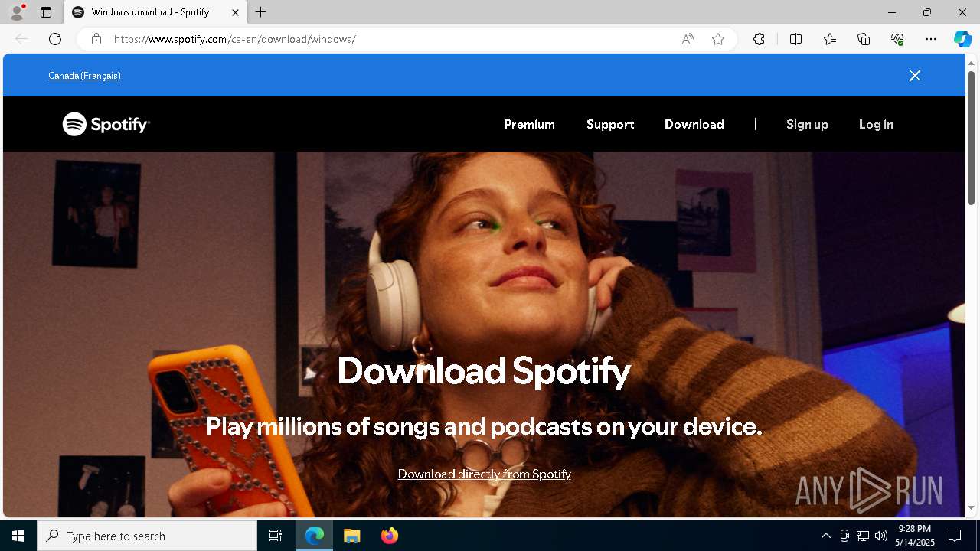Click the Play millions of songs tagline

tap(484, 426)
